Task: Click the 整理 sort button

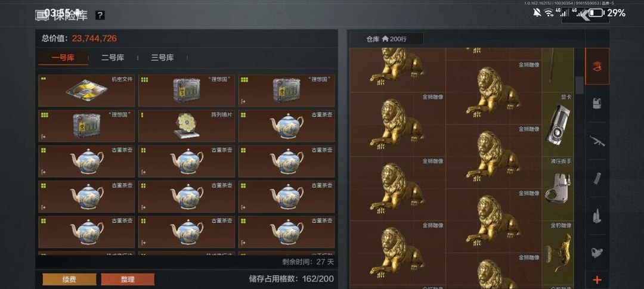Action: (x=128, y=279)
